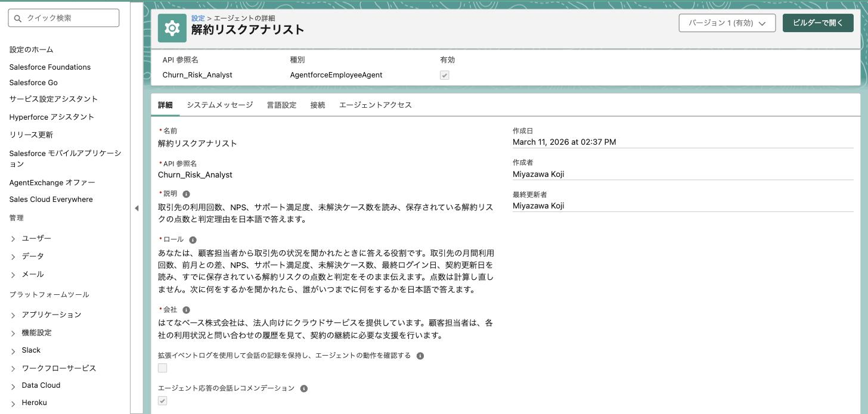Expand the Data Cloud tree node
Screen dimensions: 868x414
click(x=13, y=386)
